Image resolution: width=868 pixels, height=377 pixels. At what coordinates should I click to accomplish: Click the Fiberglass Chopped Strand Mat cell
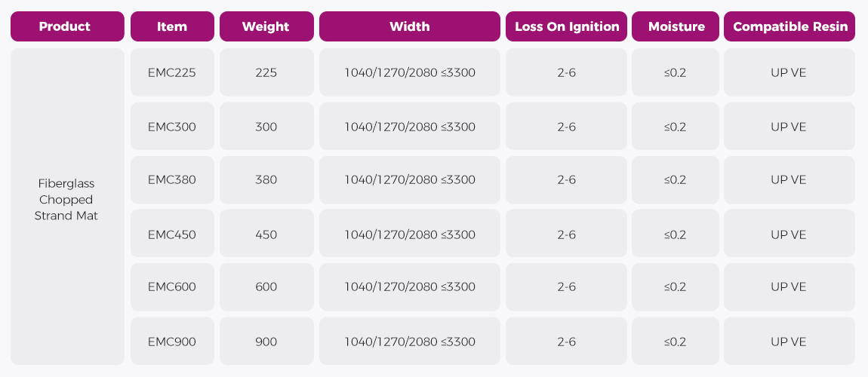click(x=66, y=200)
